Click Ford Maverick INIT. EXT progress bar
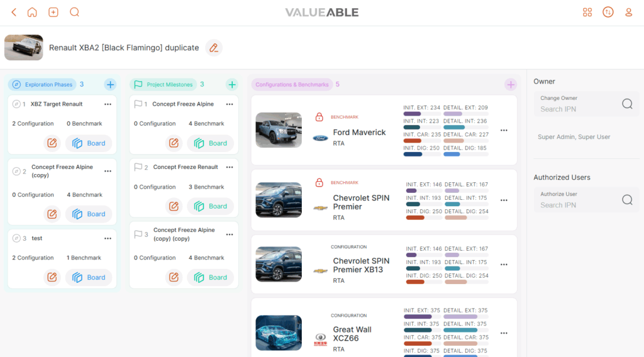The height and width of the screenshot is (357, 644). 421,114
